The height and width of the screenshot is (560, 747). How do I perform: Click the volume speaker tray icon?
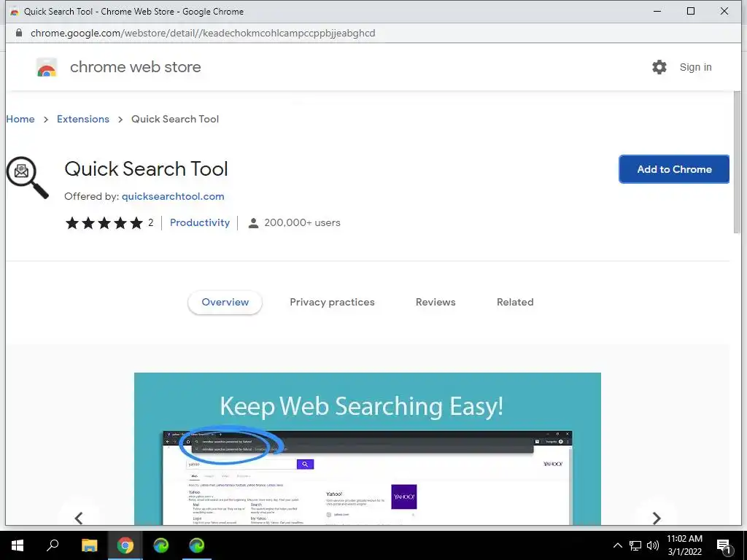(x=653, y=545)
